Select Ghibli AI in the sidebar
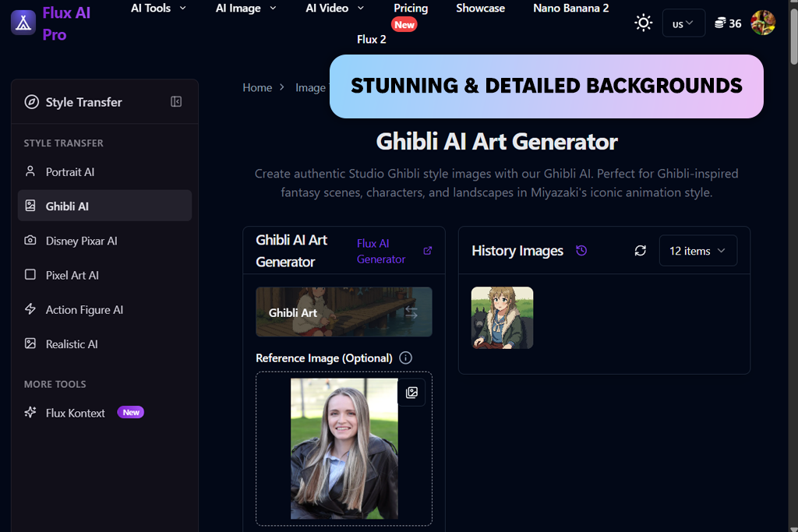This screenshot has height=532, width=798. [105, 206]
